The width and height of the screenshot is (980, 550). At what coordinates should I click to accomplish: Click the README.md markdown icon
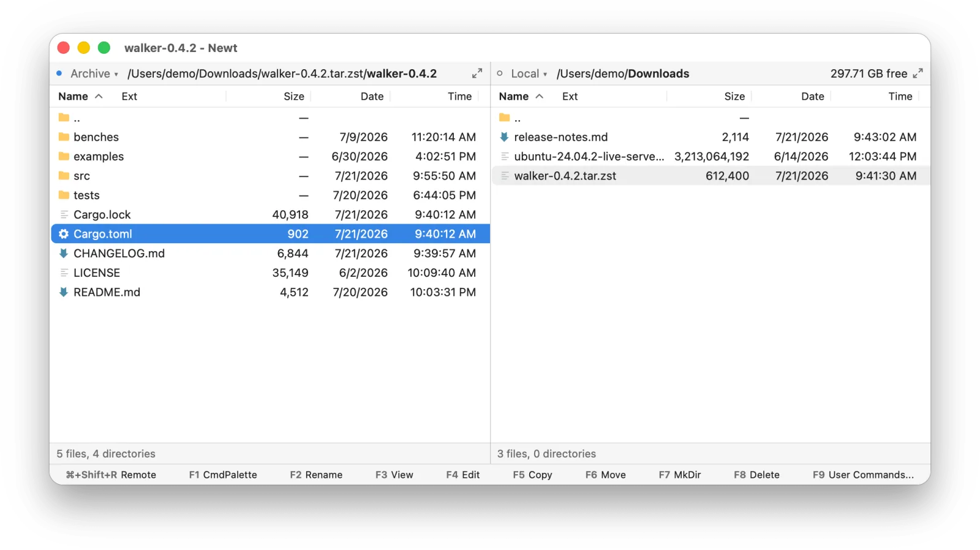pos(64,292)
